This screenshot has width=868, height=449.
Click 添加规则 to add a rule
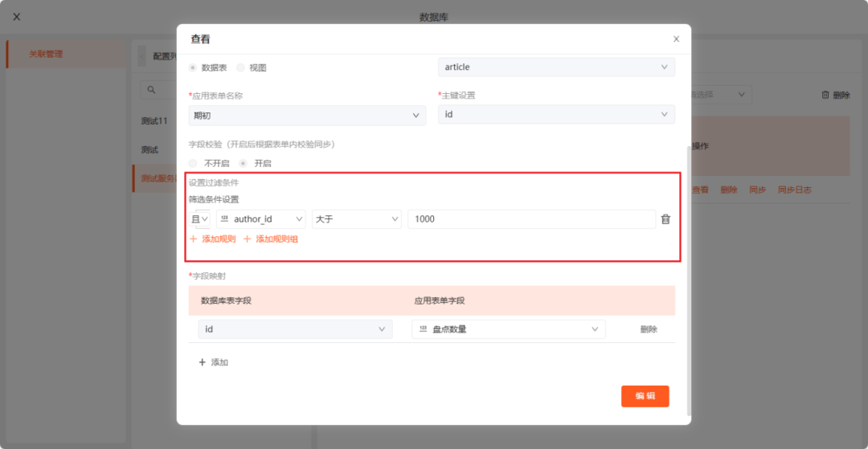pos(219,239)
